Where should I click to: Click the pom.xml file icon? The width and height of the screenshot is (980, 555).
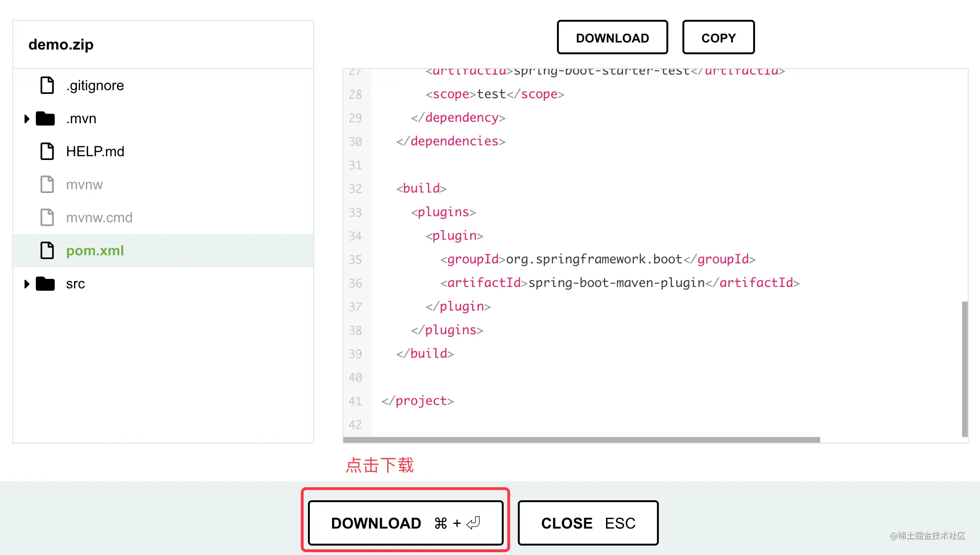click(x=47, y=251)
